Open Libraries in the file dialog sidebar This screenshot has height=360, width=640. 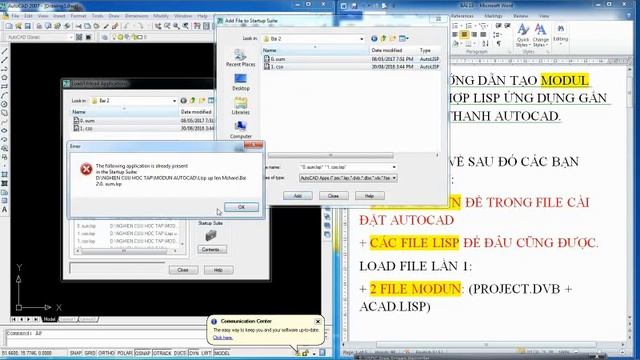click(240, 106)
